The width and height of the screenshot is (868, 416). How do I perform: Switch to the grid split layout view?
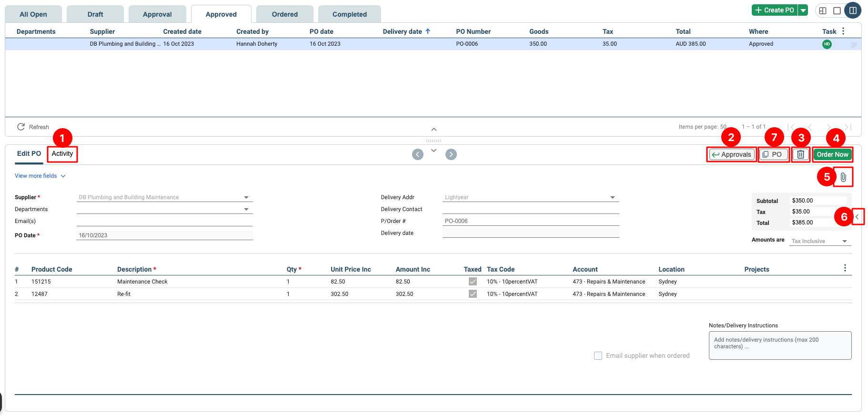click(823, 10)
